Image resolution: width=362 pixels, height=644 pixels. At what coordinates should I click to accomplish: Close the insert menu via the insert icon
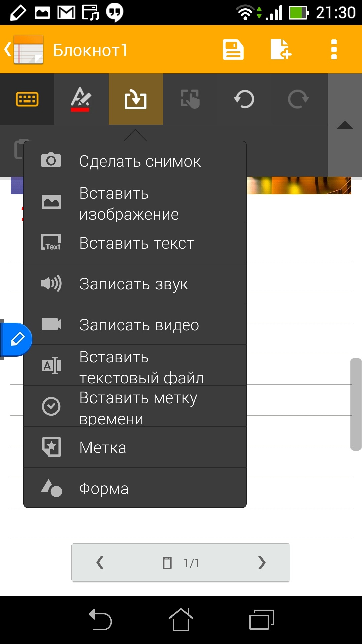[x=136, y=99]
